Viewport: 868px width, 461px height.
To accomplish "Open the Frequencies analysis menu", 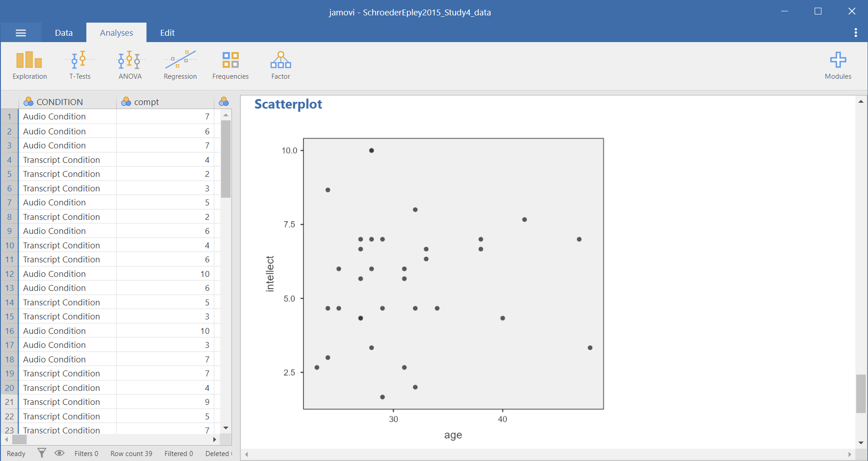I will pyautogui.click(x=230, y=66).
